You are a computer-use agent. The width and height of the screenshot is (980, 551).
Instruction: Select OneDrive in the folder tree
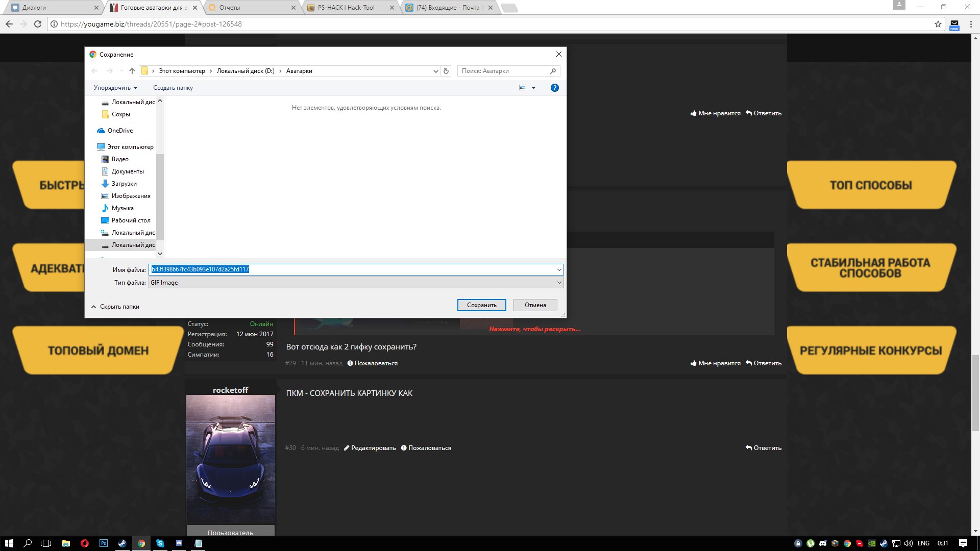point(120,131)
